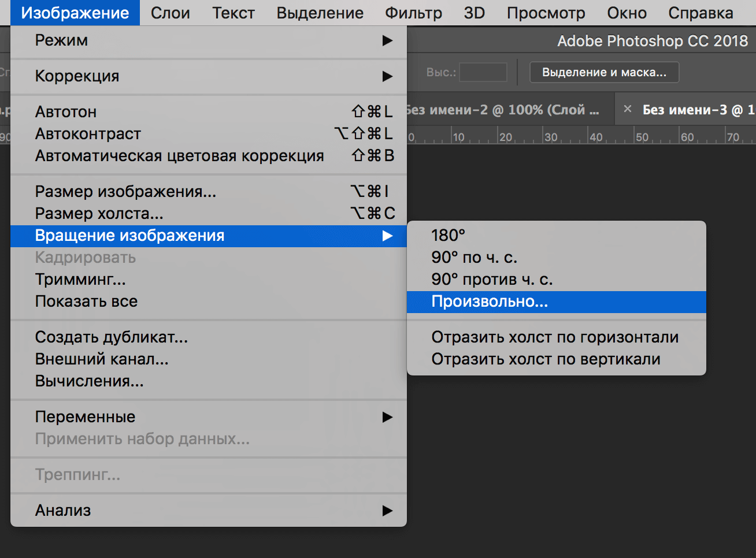The image size is (756, 558).
Task: Select 180° image rotation
Action: point(448,236)
